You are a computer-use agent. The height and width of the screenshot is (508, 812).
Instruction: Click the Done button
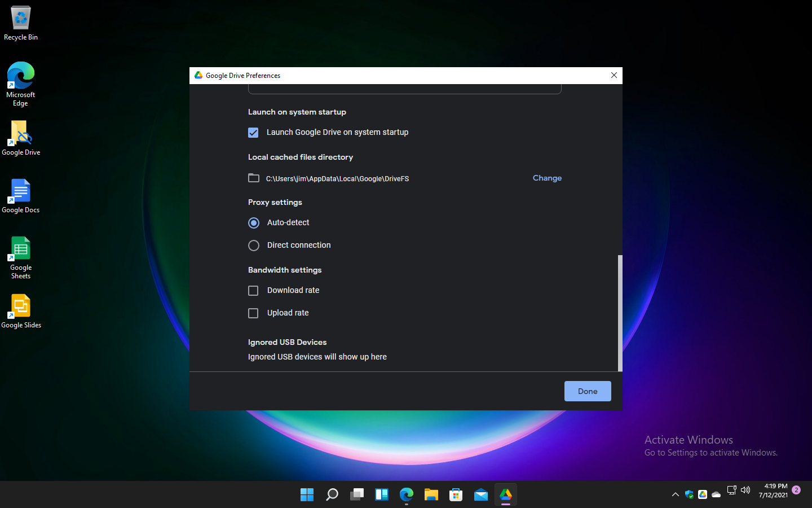tap(588, 391)
